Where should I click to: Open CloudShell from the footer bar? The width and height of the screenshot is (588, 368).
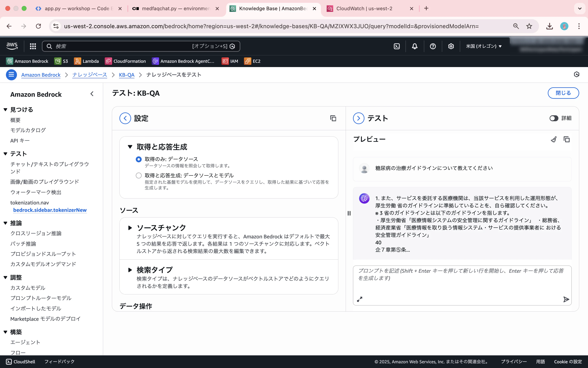click(21, 362)
